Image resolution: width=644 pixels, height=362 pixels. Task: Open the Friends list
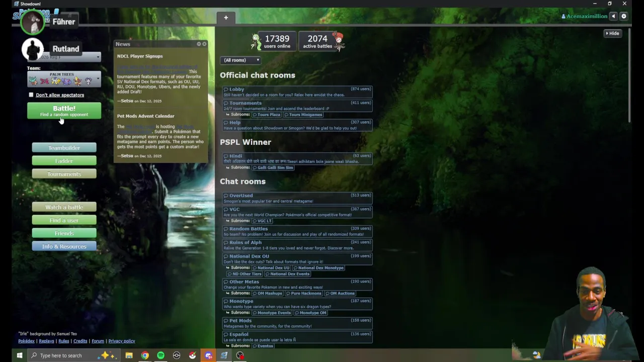pos(64,233)
